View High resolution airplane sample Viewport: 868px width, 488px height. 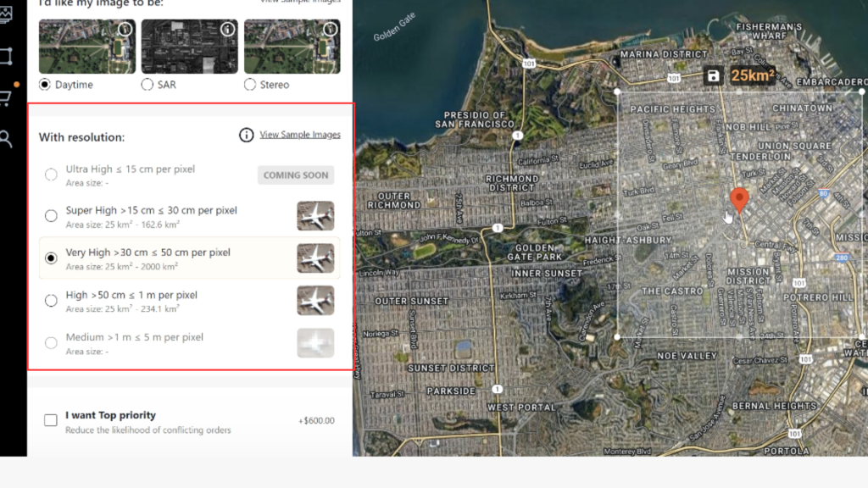[315, 301]
